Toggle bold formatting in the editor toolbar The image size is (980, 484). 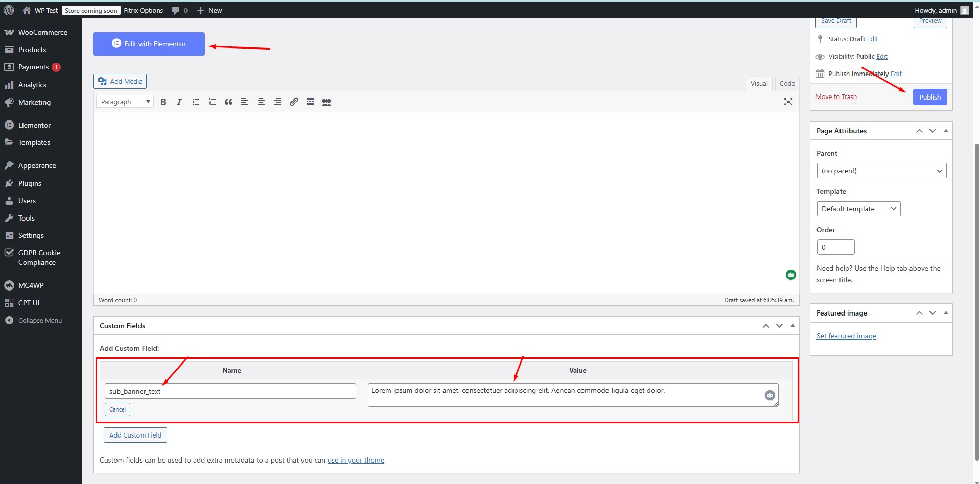[x=163, y=102]
